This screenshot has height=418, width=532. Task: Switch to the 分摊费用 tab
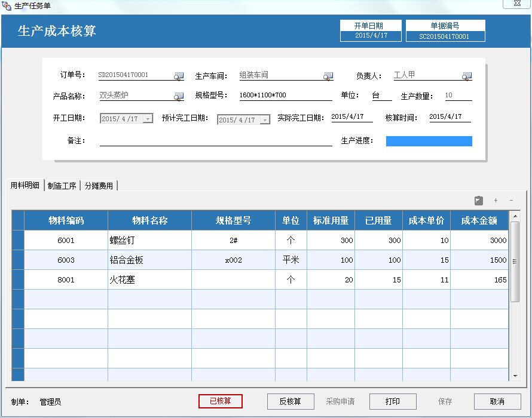click(98, 185)
